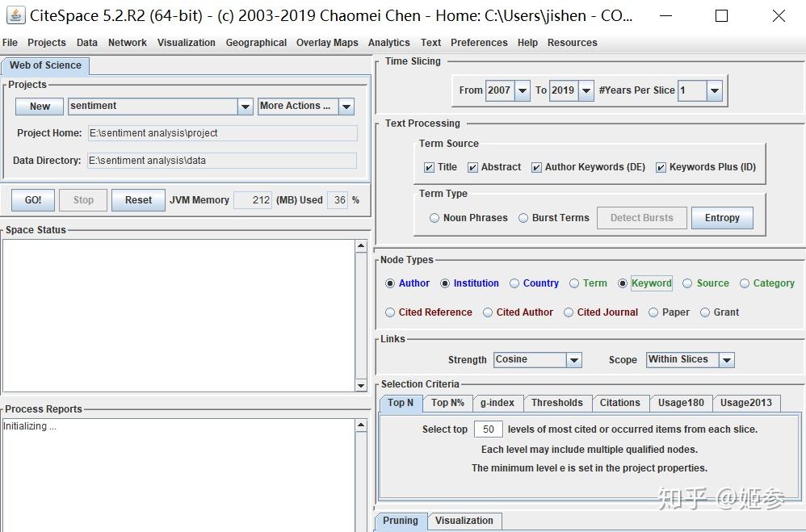Click the Data Directory path field
Viewport: 806px width, 532px height.
pos(222,161)
